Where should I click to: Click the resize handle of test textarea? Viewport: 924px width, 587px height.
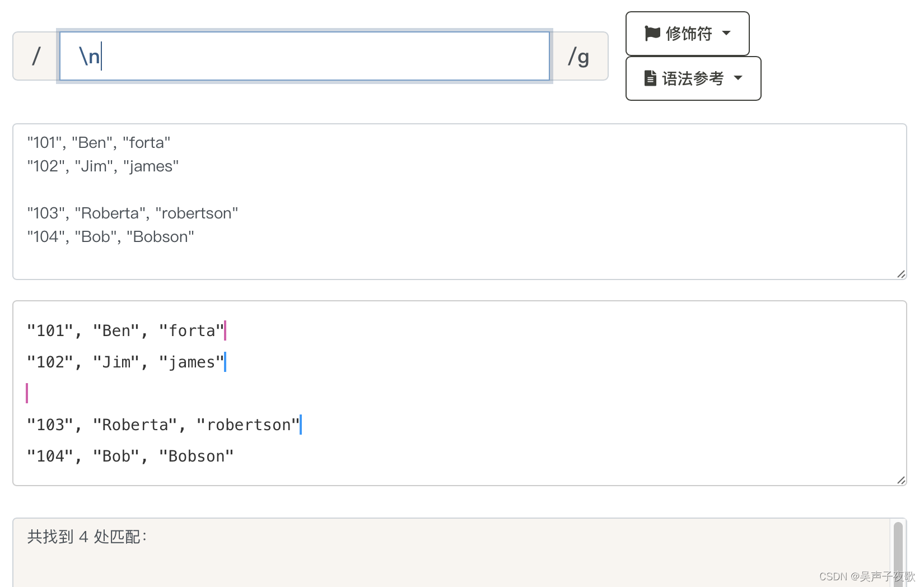pos(901,274)
